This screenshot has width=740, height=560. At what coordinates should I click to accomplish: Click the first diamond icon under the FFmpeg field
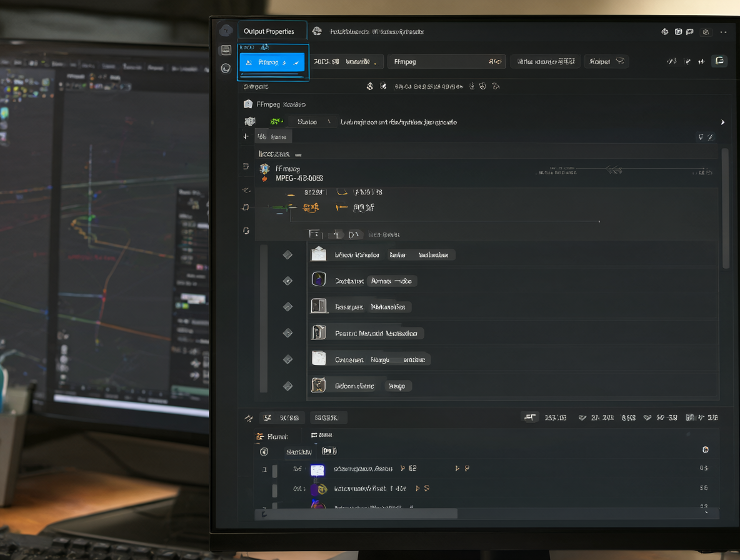(369, 86)
